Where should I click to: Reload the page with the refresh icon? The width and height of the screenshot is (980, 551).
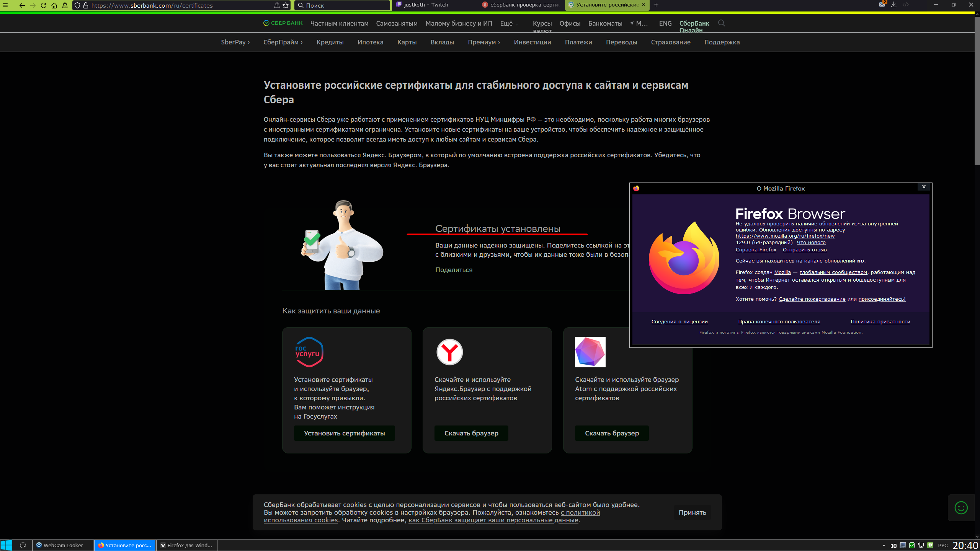pyautogui.click(x=44, y=5)
